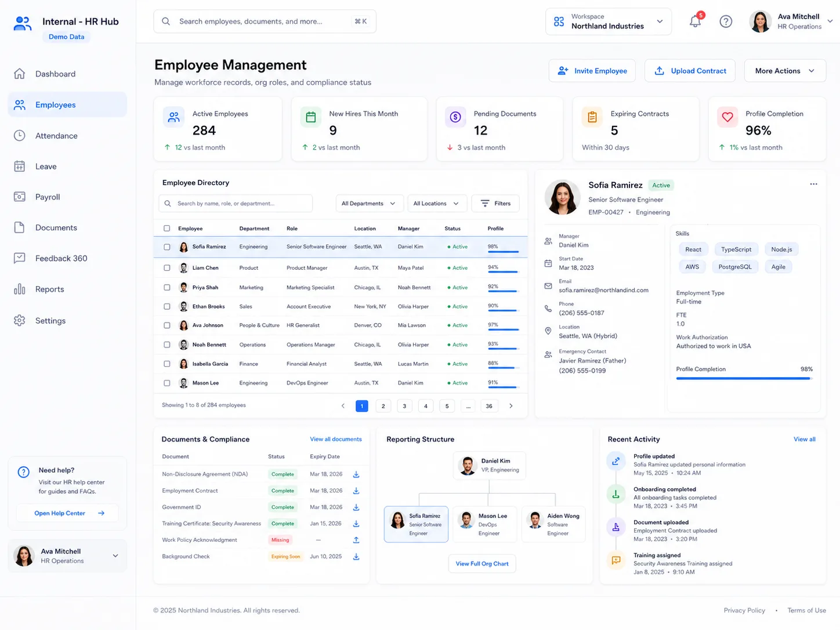Screen dimensions: 840x630
Task: Download the Government ID document
Action: (x=356, y=507)
